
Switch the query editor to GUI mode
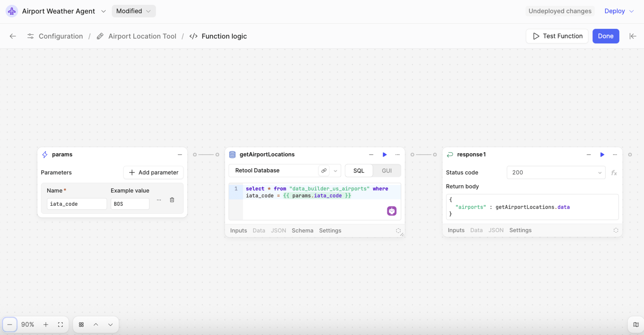tap(386, 170)
